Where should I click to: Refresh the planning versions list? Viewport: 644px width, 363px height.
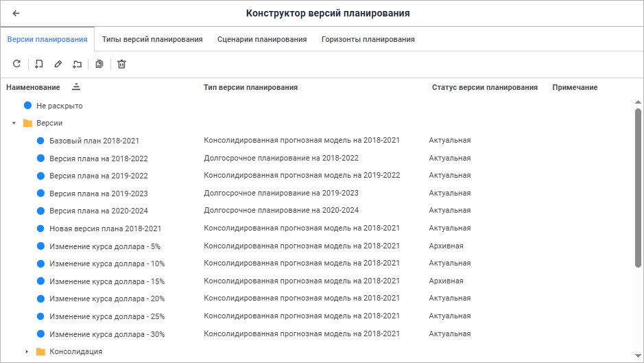(x=17, y=64)
